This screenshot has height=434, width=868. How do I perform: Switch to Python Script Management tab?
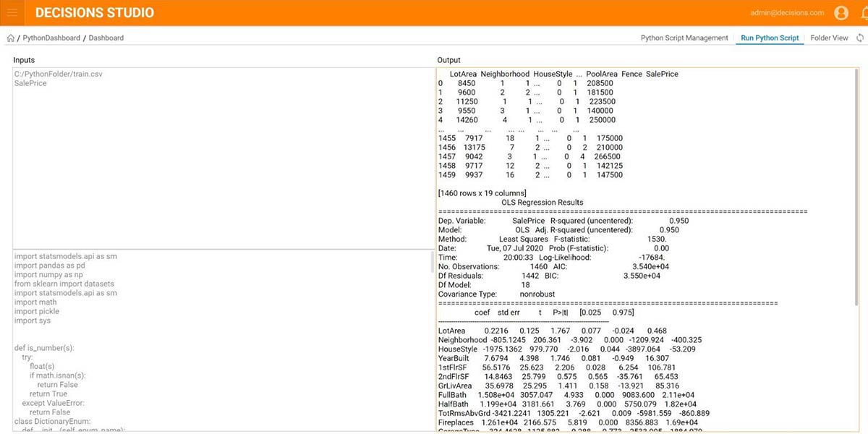pyautogui.click(x=684, y=38)
